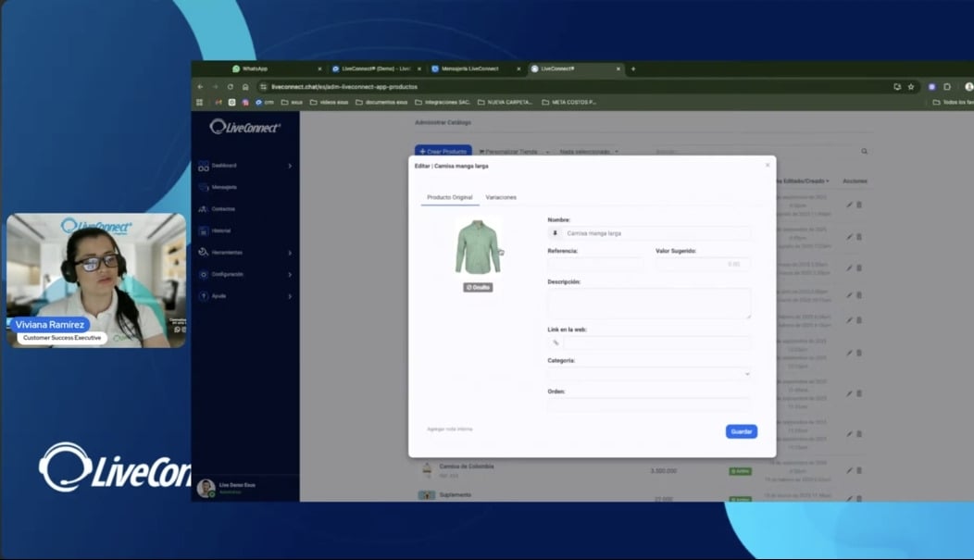Viewport: 974px width, 560px height.
Task: Open the Historial panel in the sidebar
Action: click(224, 230)
